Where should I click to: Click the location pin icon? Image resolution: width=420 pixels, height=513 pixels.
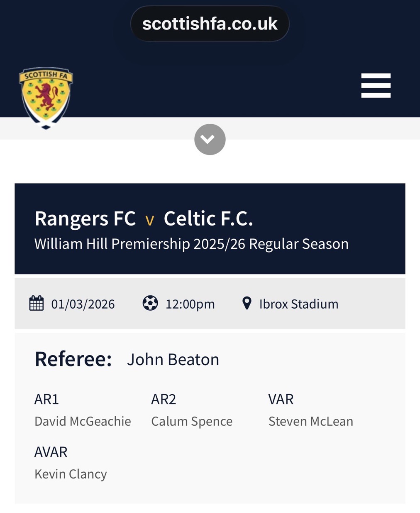tap(247, 303)
